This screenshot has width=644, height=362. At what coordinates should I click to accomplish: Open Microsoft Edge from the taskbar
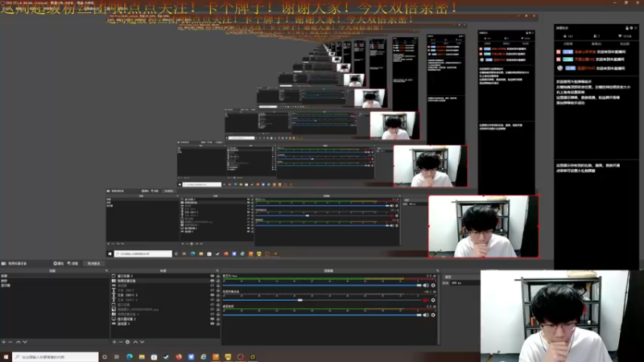(x=130, y=357)
